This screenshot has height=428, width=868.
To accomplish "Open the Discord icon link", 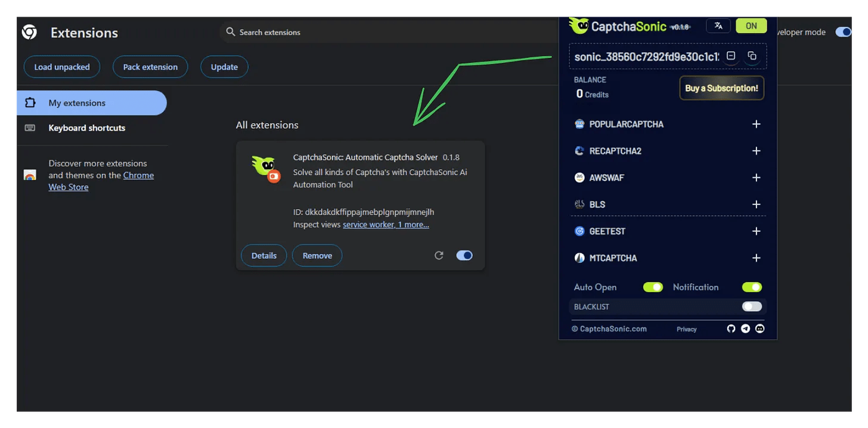I will [759, 328].
